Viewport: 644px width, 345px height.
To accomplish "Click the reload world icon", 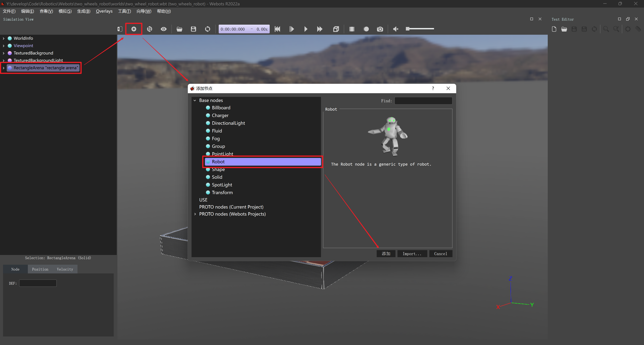I will click(207, 29).
